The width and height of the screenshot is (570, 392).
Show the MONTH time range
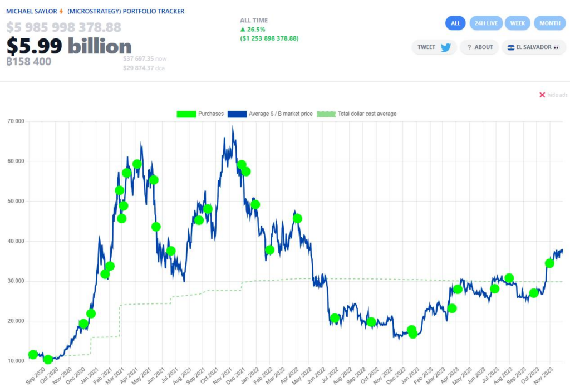tap(550, 23)
